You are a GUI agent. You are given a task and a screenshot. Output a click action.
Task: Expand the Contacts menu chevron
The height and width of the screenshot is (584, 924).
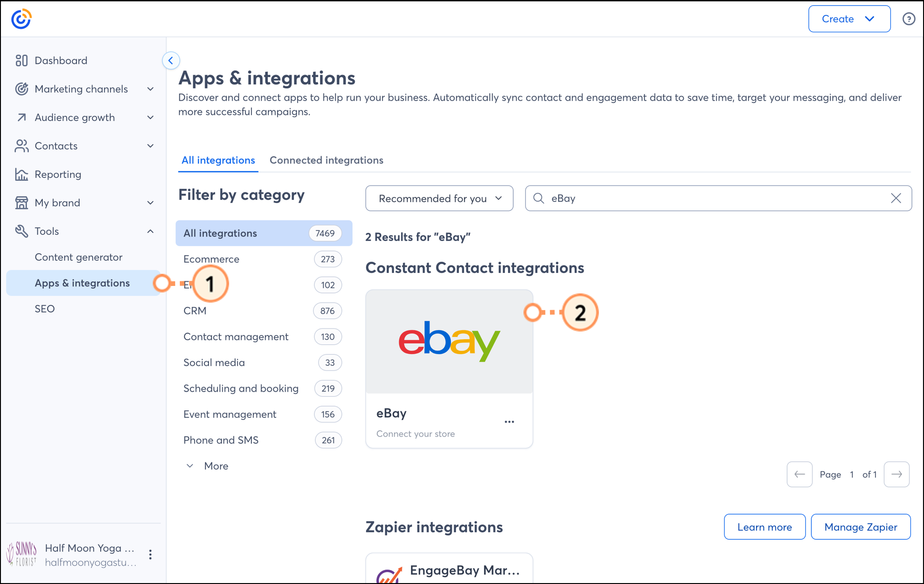coord(150,146)
